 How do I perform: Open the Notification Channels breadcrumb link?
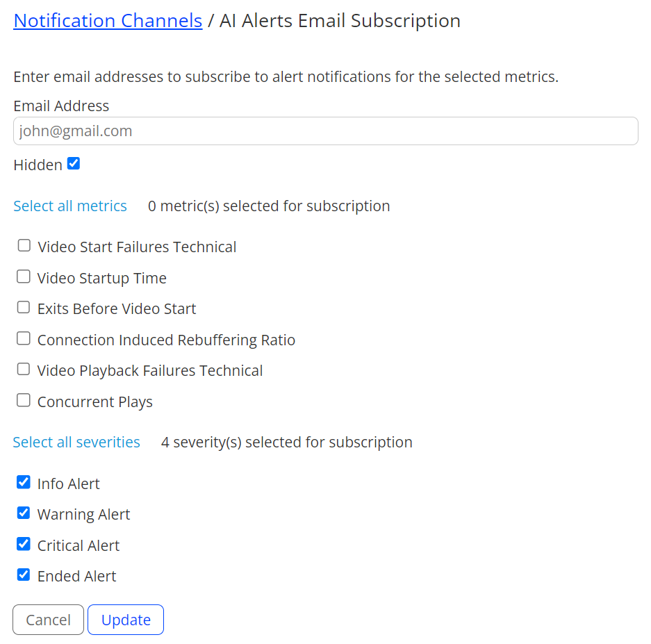click(x=108, y=21)
